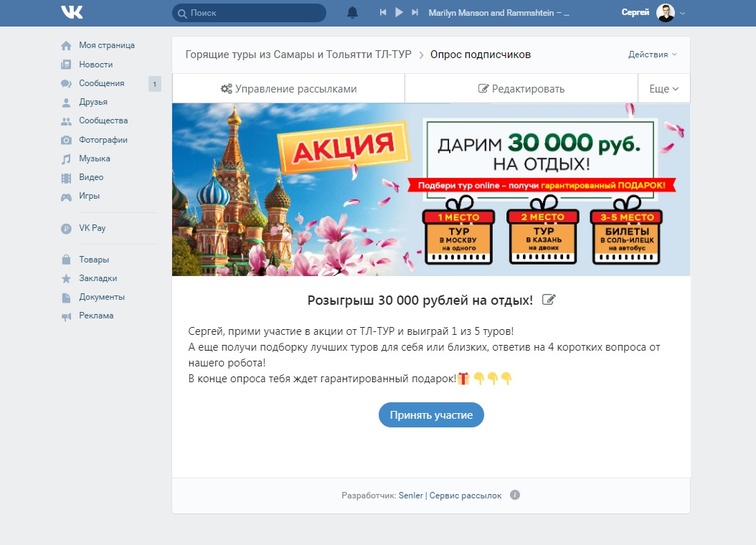The width and height of the screenshot is (756, 545).
Task: Open the Документы sidebar item
Action: [102, 297]
